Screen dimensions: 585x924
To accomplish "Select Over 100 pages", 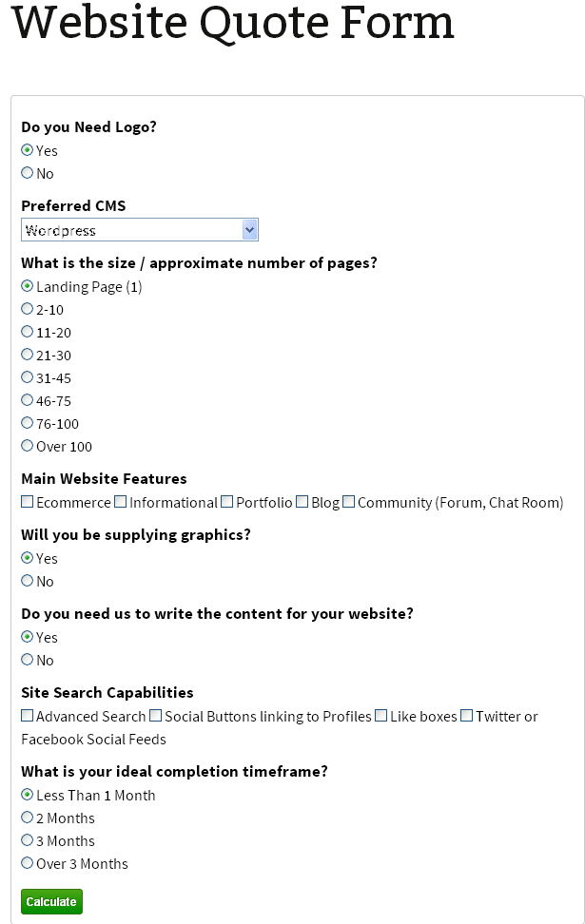I will 27,446.
